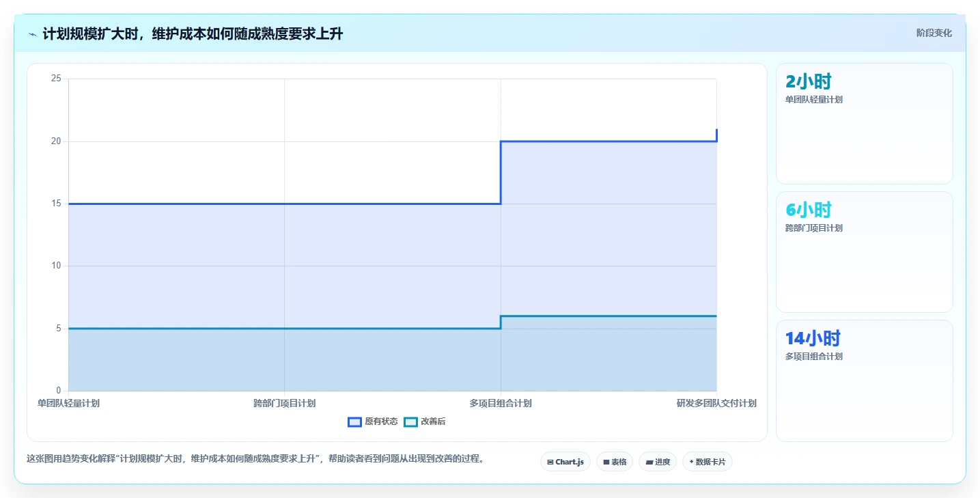980x498 pixels.
Task: Click the y-axis value 10
Action: [56, 266]
